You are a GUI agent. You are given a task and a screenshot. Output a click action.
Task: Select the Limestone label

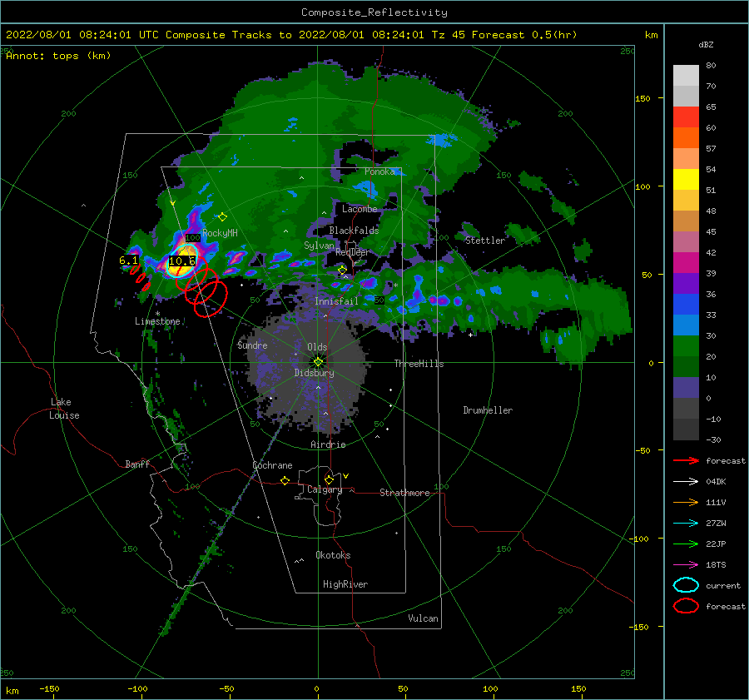tap(157, 321)
